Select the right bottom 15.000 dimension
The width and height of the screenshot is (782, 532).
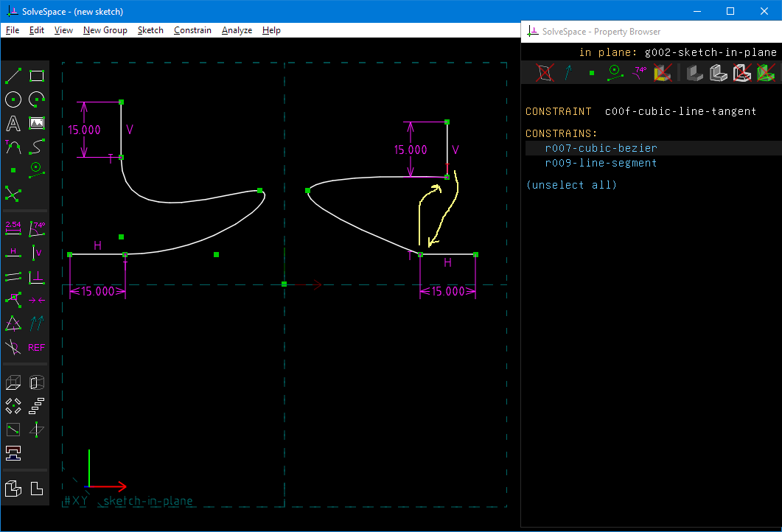(x=448, y=291)
